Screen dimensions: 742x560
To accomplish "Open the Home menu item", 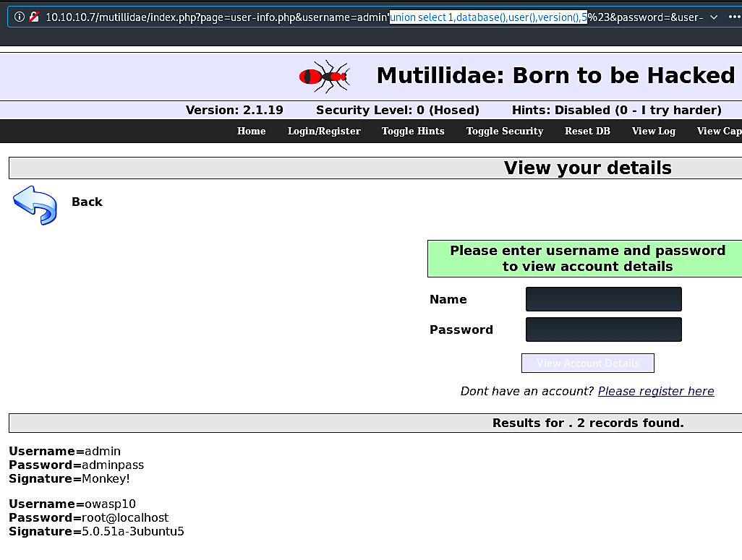I will [251, 131].
